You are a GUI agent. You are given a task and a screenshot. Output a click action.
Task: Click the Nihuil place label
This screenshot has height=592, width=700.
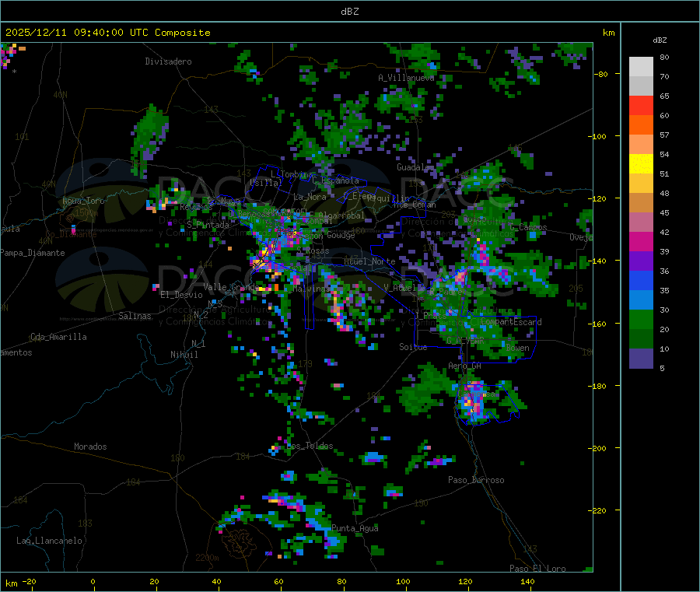[x=184, y=355]
